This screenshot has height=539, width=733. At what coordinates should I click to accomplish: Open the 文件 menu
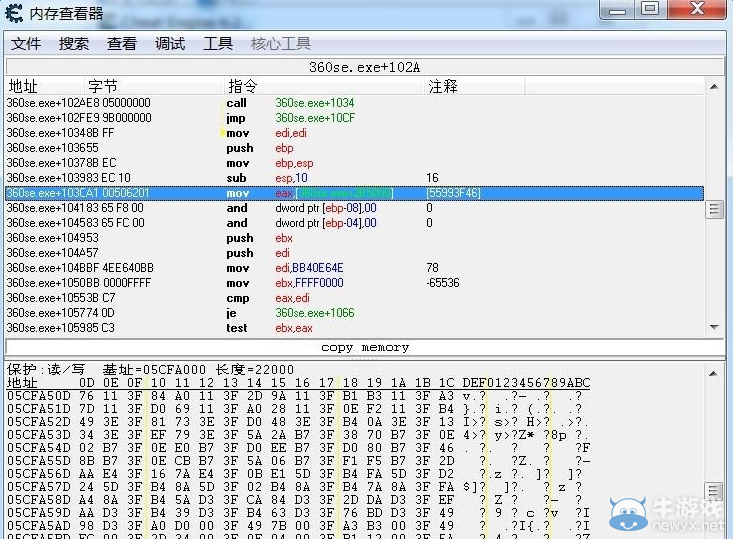tap(26, 44)
